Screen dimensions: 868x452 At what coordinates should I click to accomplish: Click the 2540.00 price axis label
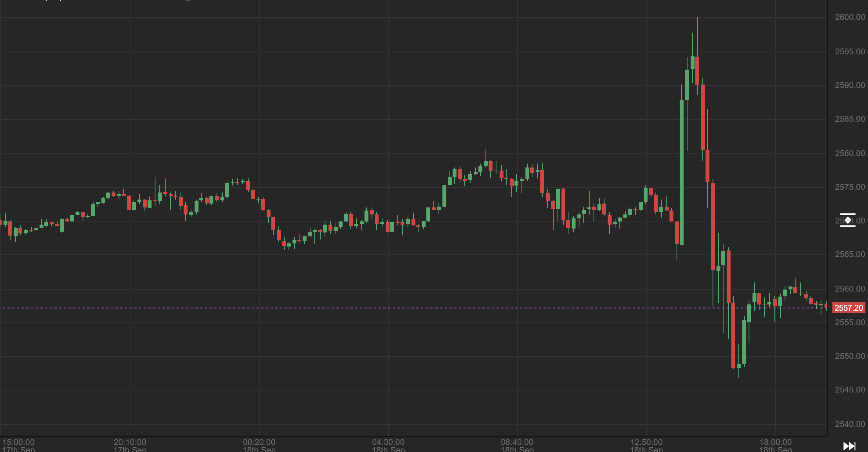(850, 424)
